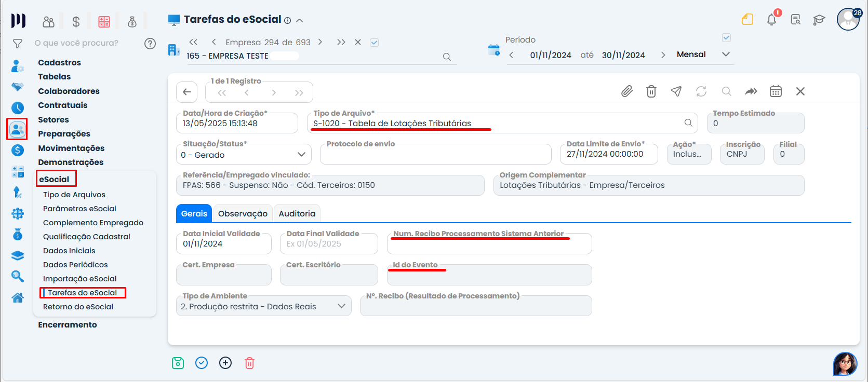The width and height of the screenshot is (868, 382).
Task: Attach a file with the paperclip icon
Action: tap(627, 91)
